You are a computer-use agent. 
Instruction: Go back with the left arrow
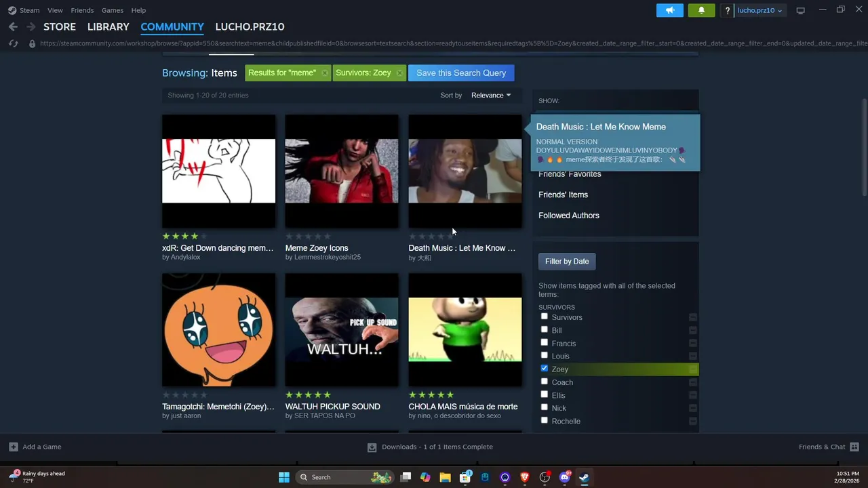(x=13, y=26)
